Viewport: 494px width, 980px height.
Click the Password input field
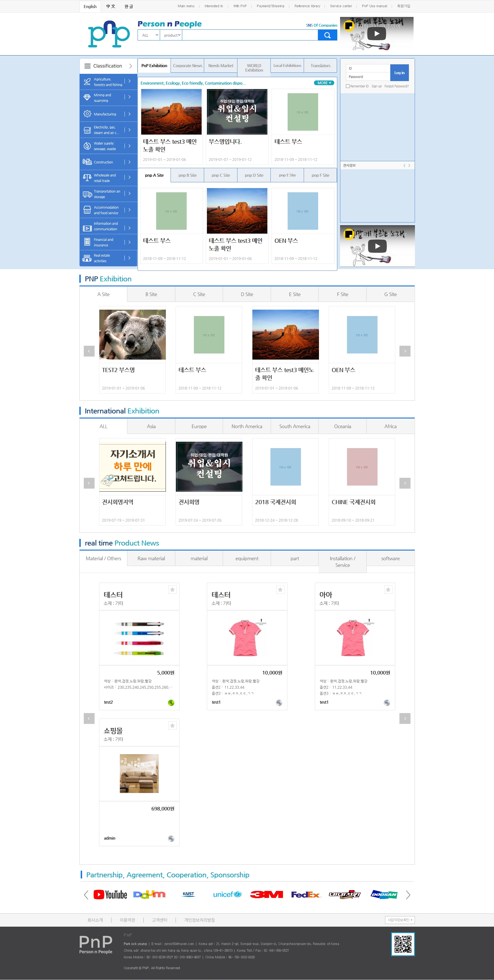(x=368, y=77)
